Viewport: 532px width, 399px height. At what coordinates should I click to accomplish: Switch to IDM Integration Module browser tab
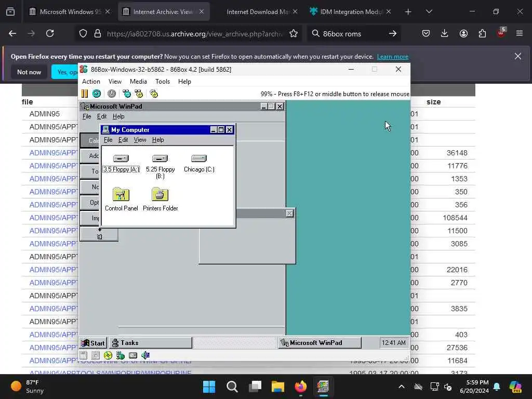(351, 11)
